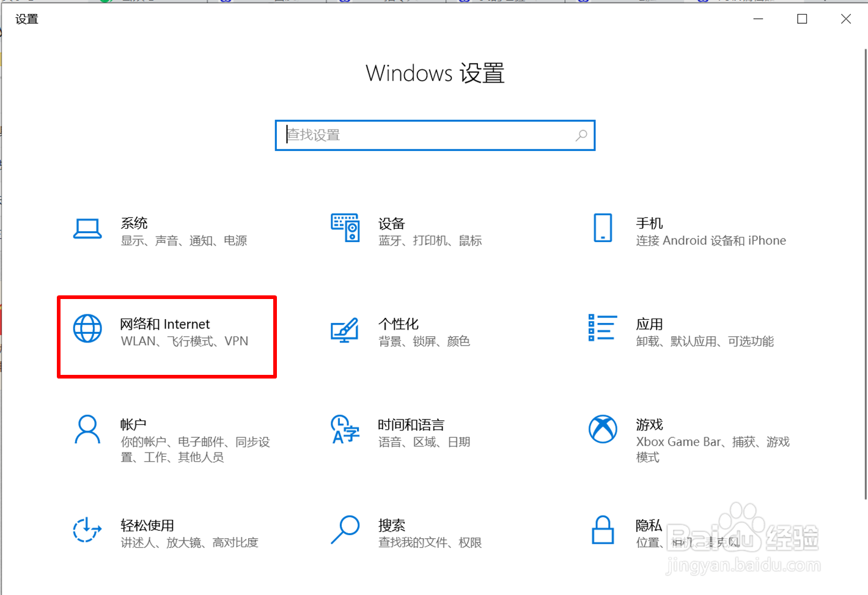Close the 设置 window
The height and width of the screenshot is (595, 868).
846,19
